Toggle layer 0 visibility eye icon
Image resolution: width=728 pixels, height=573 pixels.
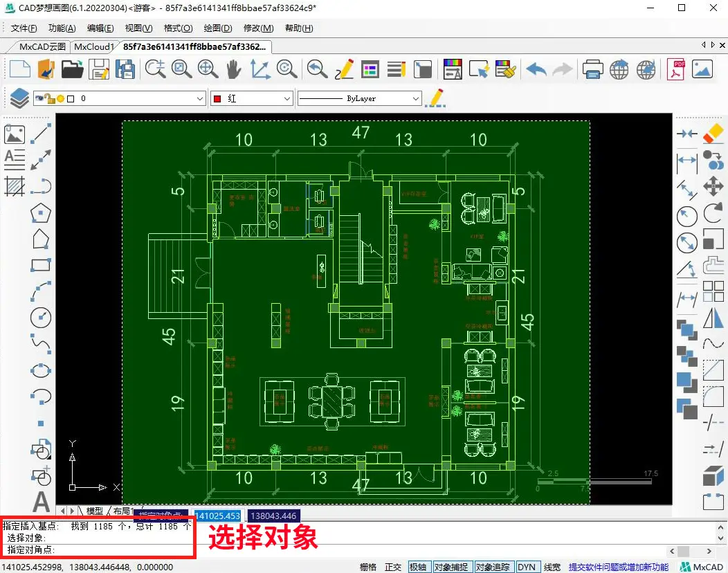[x=39, y=98]
